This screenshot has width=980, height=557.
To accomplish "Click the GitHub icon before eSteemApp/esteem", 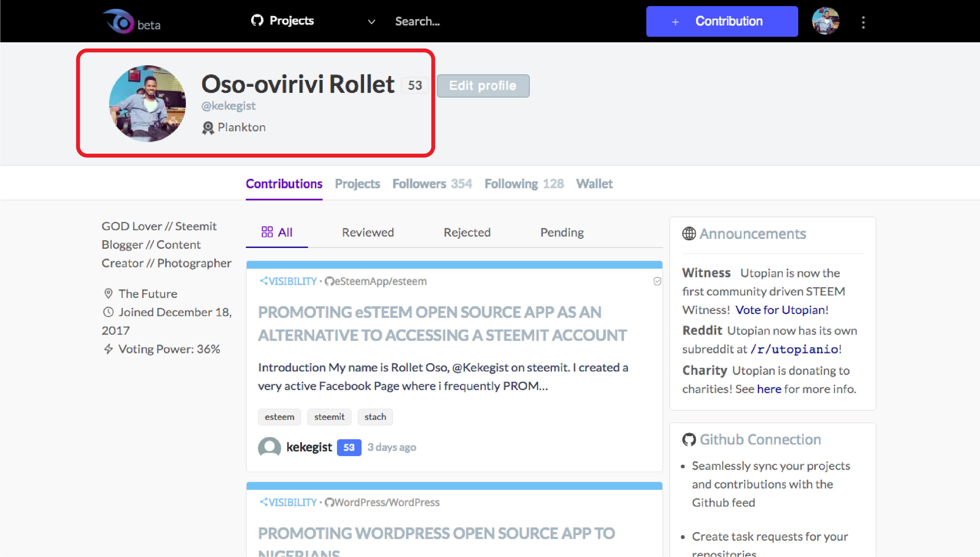I will 329,282.
